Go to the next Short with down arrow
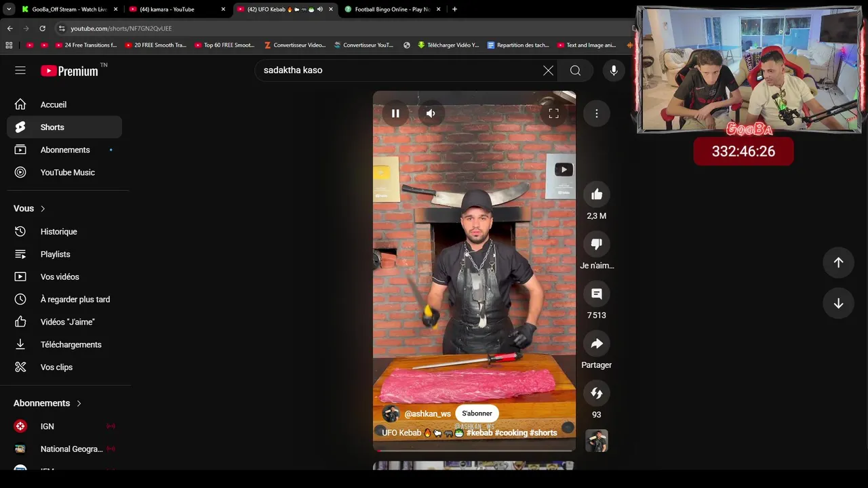The width and height of the screenshot is (868, 488). (x=838, y=304)
